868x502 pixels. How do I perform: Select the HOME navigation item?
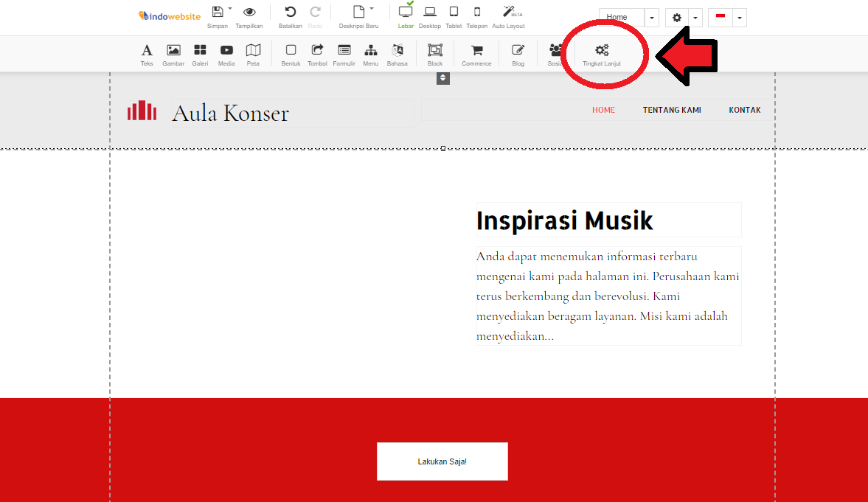[x=603, y=109]
